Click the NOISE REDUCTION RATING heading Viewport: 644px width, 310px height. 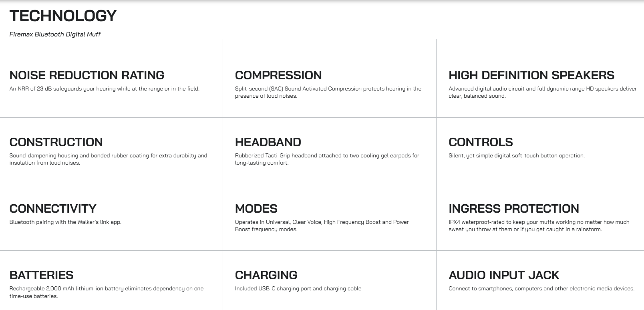click(x=87, y=75)
